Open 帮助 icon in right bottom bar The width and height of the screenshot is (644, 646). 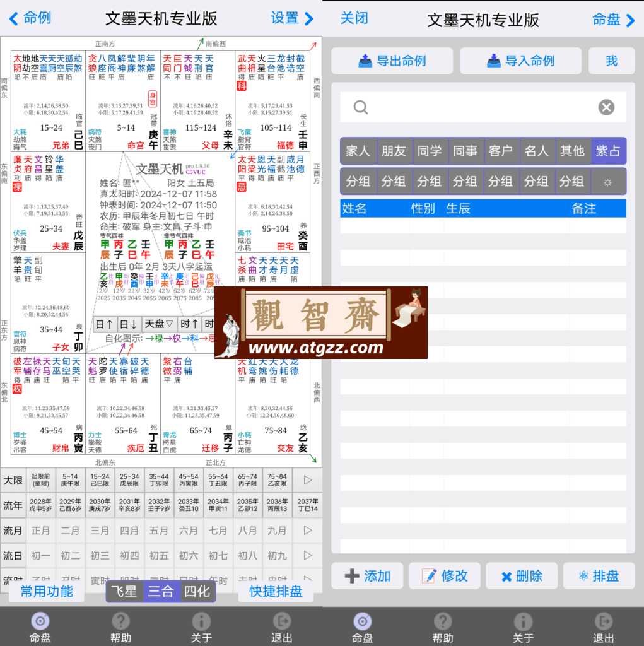click(443, 628)
